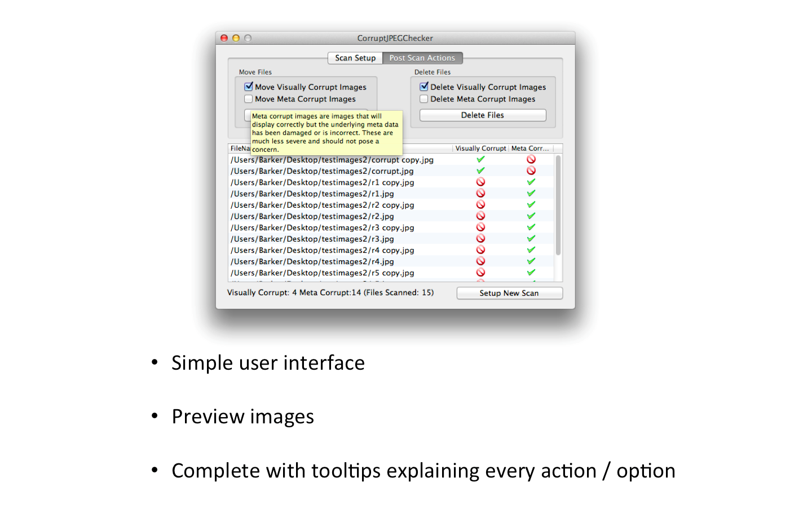Click the red prohibition icon for corrupt.jpg meta status

531,170
